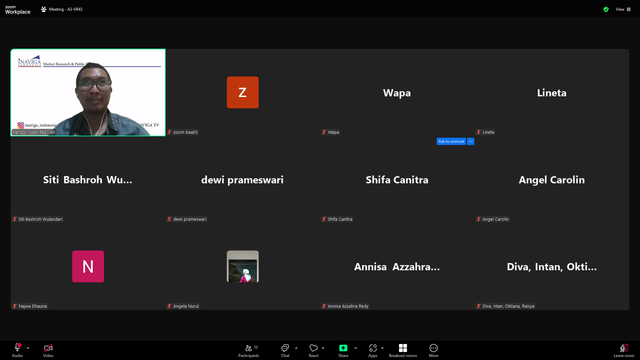This screenshot has width=640, height=360.
Task: Unmute the Audio microphone
Action: [17, 350]
